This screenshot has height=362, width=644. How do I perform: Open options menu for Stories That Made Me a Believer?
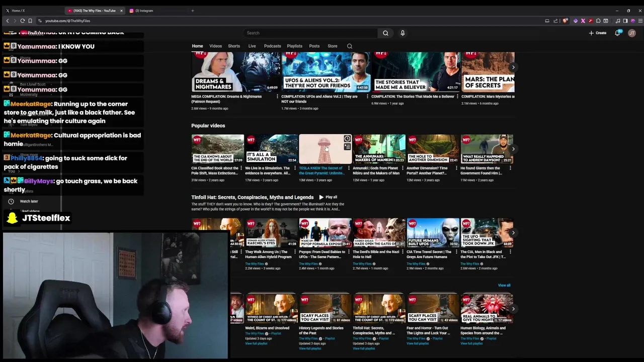point(457,97)
